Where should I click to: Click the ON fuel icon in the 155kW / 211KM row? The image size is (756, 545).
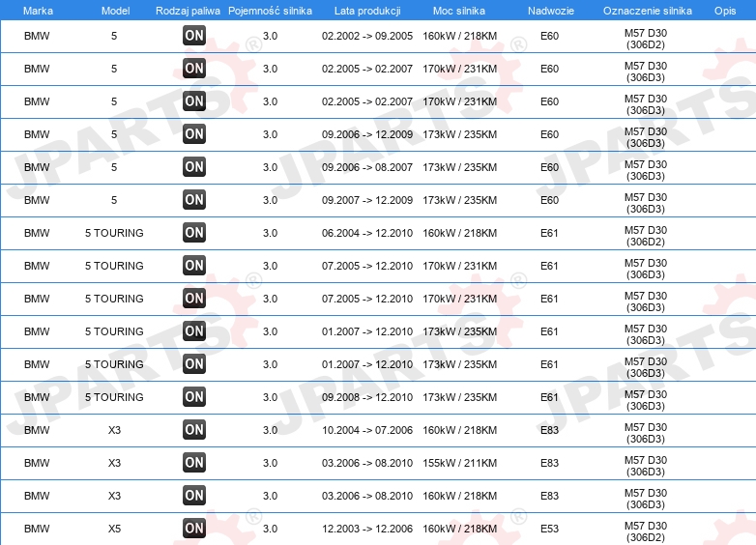[x=194, y=462]
